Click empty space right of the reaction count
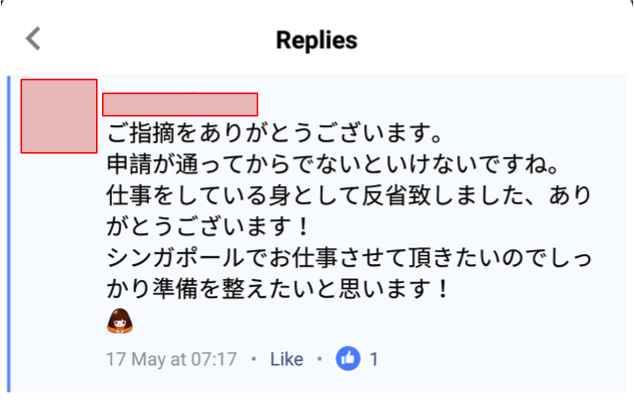Screen dimensions: 634x408 pos(500,358)
